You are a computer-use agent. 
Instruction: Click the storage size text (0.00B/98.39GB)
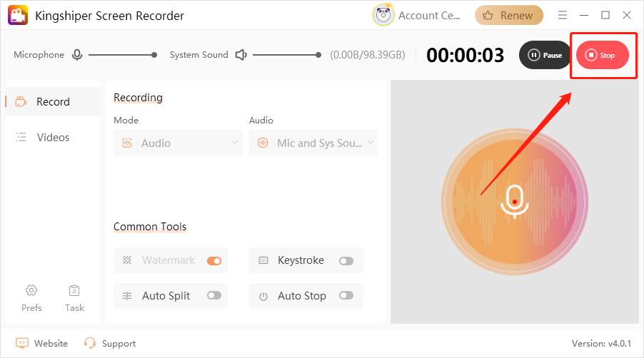(368, 55)
